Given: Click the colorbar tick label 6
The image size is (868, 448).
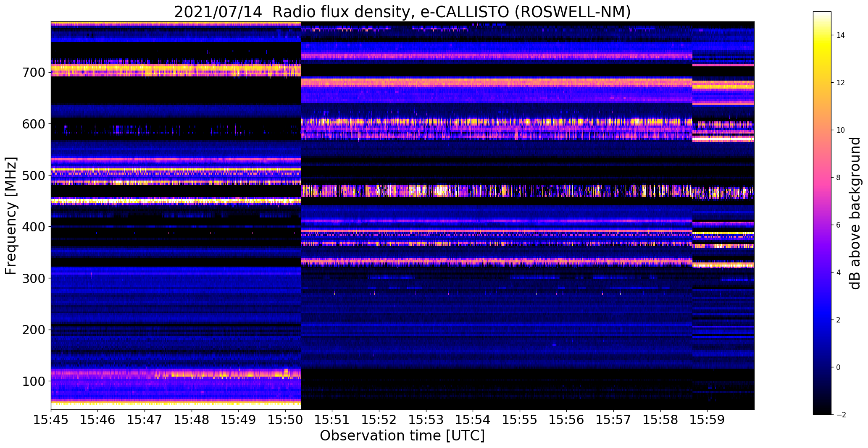Looking at the screenshot, I should (839, 225).
